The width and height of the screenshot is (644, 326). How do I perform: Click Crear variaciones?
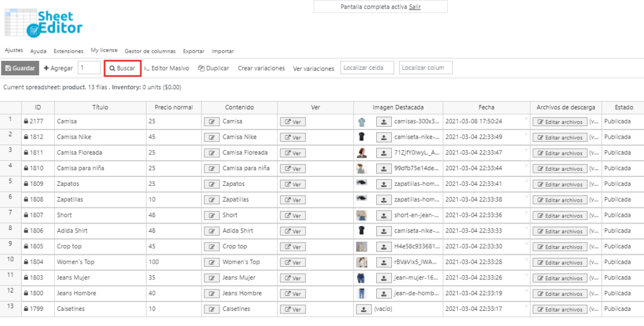(x=261, y=68)
